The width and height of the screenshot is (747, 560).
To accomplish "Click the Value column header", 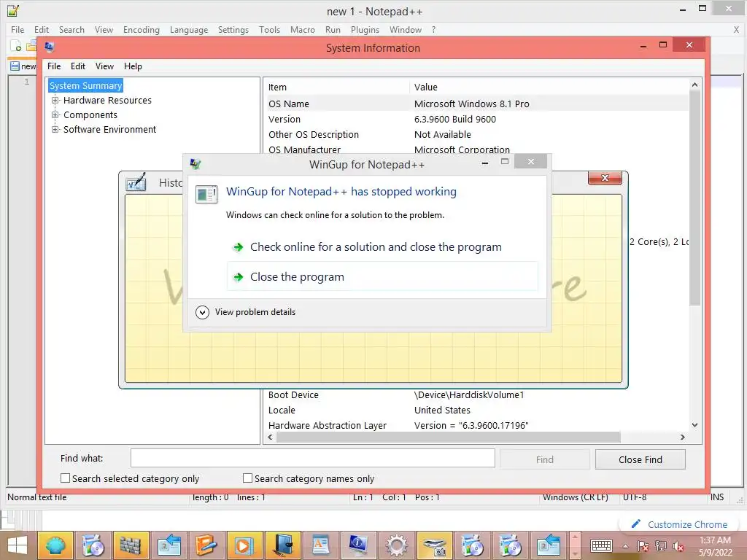I will coord(549,87).
